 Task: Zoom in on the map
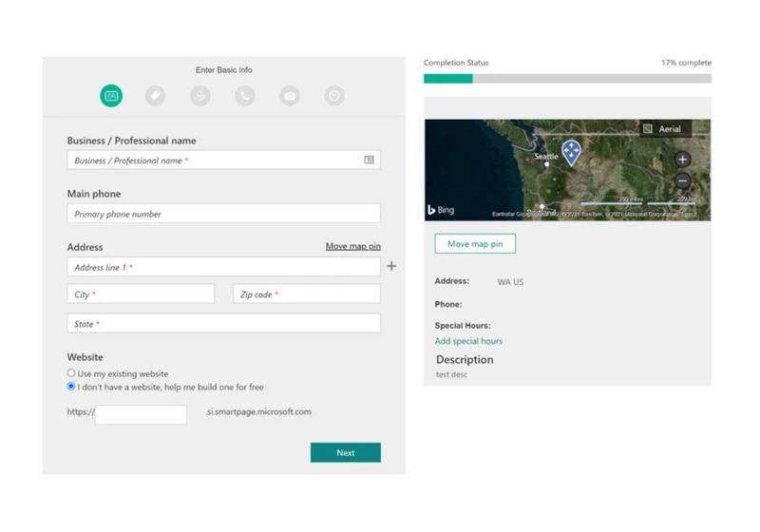click(682, 160)
